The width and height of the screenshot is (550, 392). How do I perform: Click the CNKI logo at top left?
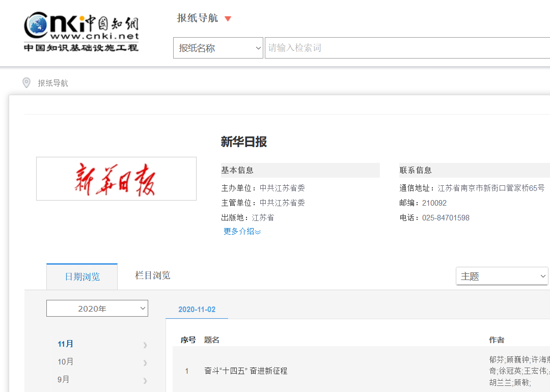(81, 32)
